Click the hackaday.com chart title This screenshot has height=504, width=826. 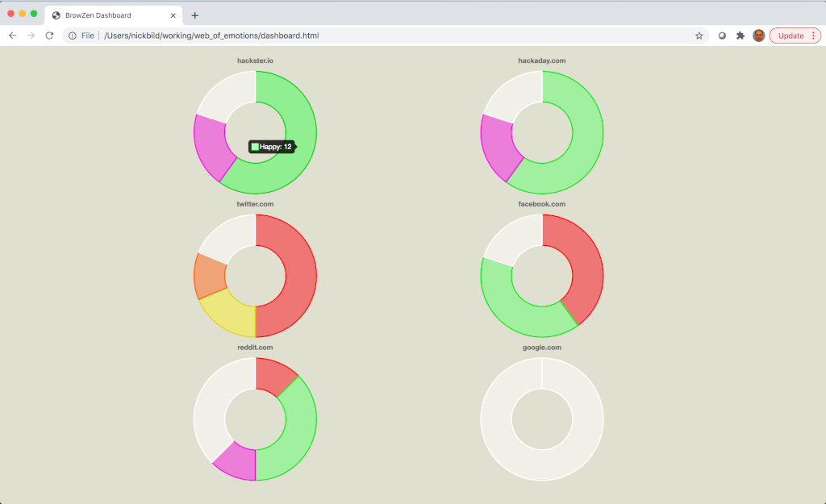click(541, 60)
